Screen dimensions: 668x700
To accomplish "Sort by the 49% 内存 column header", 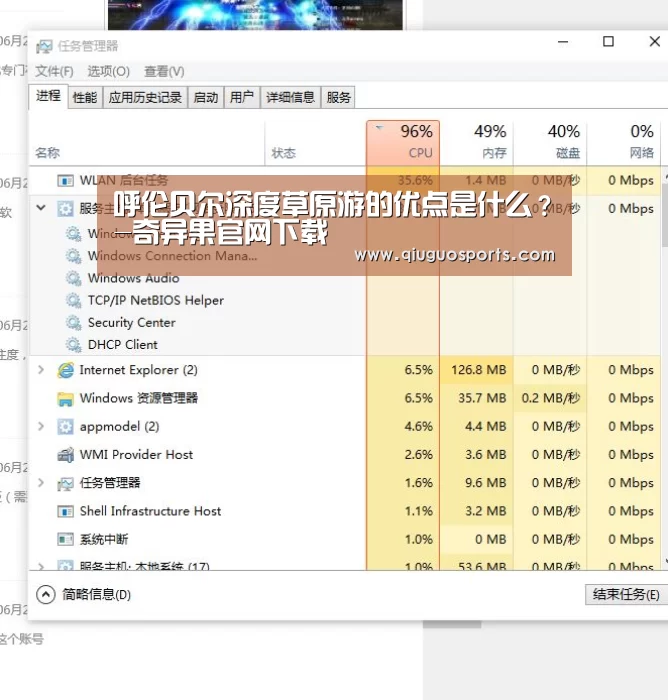I will (x=476, y=143).
